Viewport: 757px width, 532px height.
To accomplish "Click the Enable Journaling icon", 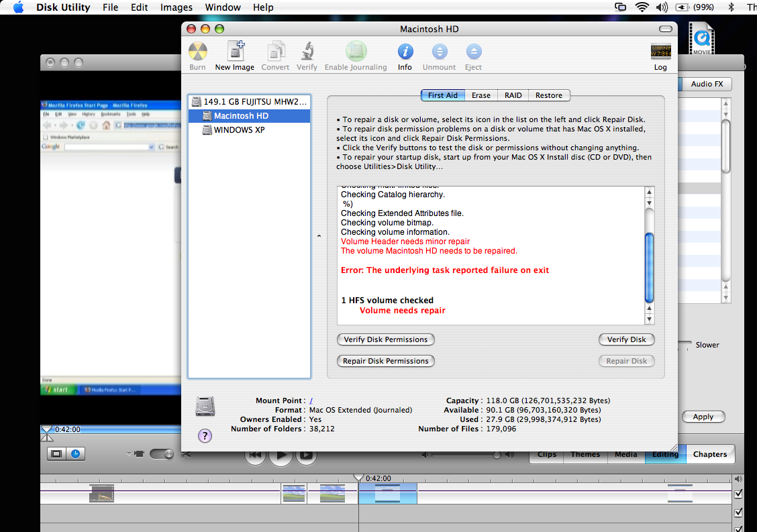I will [x=356, y=51].
